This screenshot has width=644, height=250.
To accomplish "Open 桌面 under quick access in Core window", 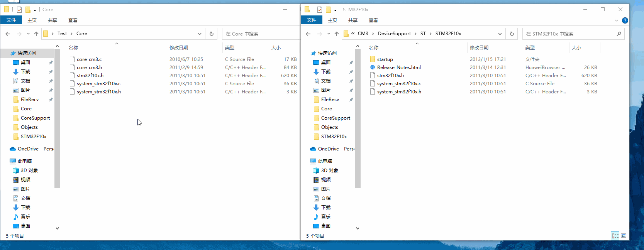I will (25, 62).
